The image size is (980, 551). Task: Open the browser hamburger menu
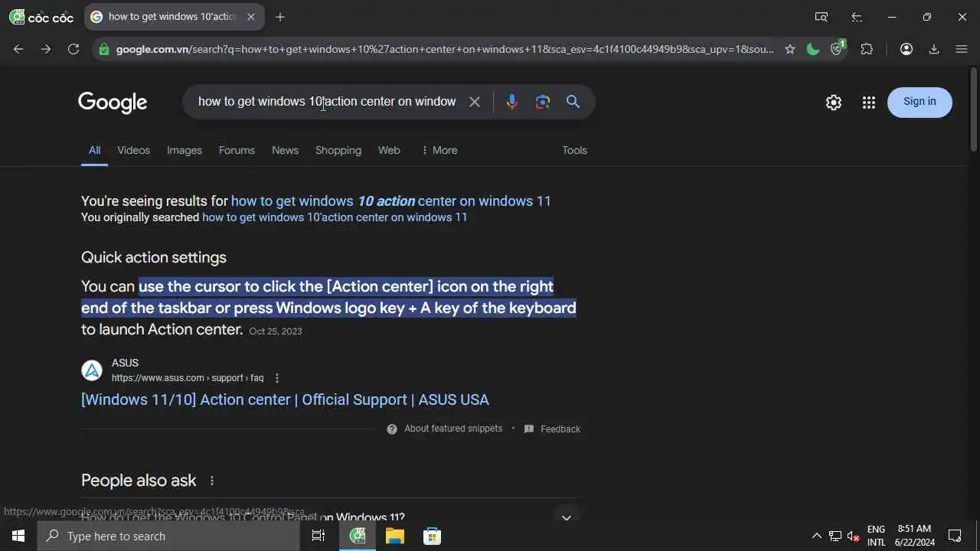click(x=962, y=49)
